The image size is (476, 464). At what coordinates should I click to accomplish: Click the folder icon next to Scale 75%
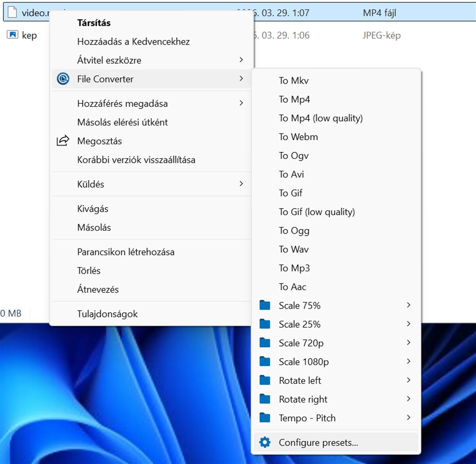[x=265, y=305]
